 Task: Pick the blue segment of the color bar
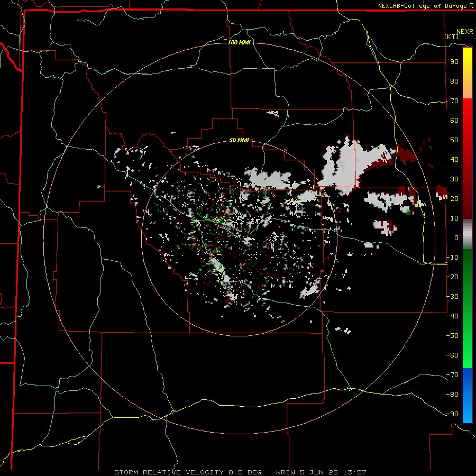467,396
